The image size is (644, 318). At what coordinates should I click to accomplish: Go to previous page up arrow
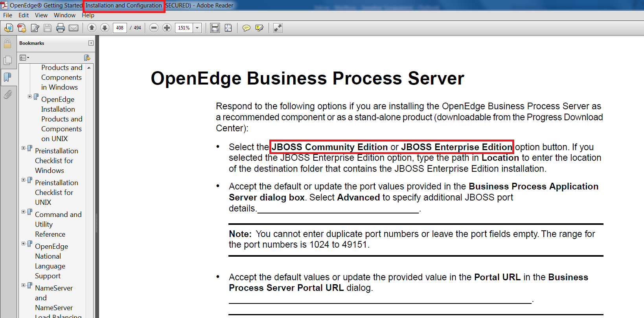point(92,28)
